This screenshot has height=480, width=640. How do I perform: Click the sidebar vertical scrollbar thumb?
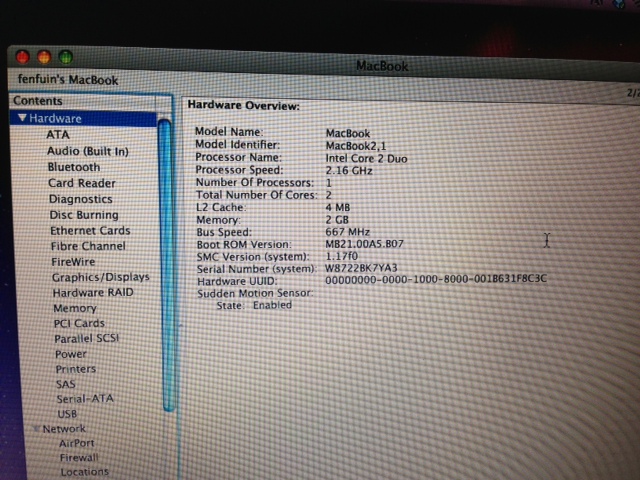coord(166,265)
